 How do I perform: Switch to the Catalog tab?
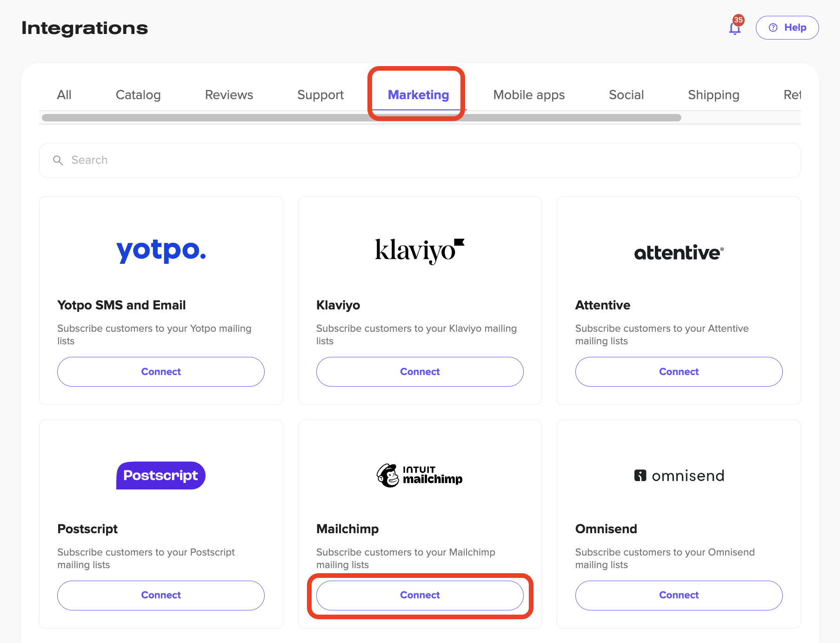pyautogui.click(x=138, y=95)
